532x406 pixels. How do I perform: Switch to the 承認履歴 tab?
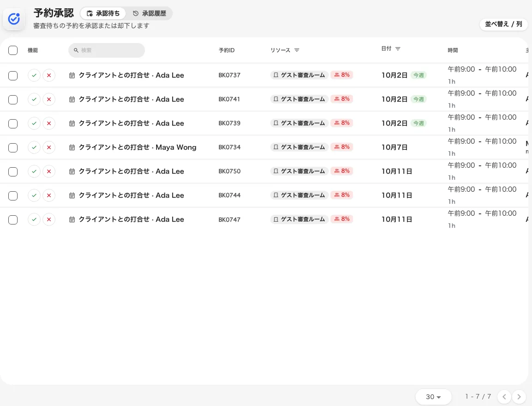pos(150,13)
